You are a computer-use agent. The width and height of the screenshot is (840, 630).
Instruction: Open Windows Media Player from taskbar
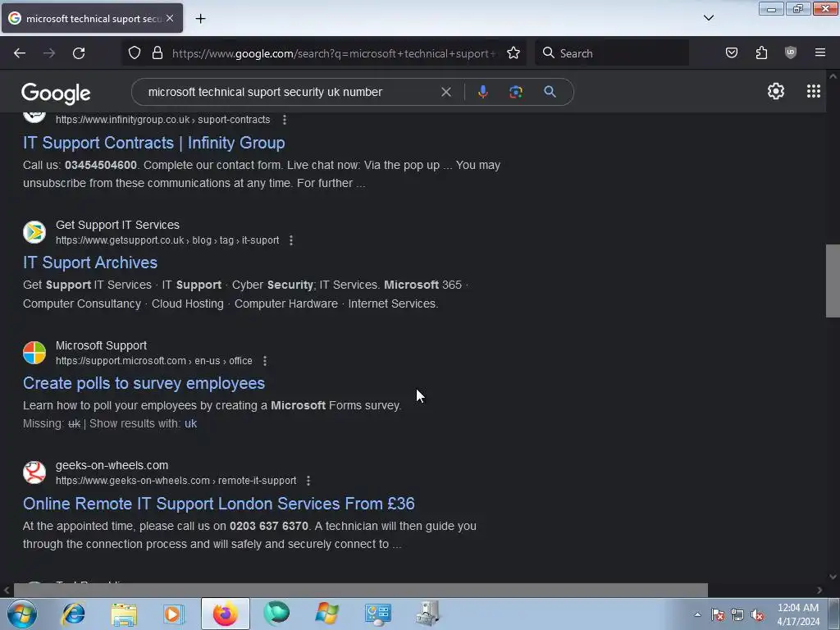coord(173,614)
